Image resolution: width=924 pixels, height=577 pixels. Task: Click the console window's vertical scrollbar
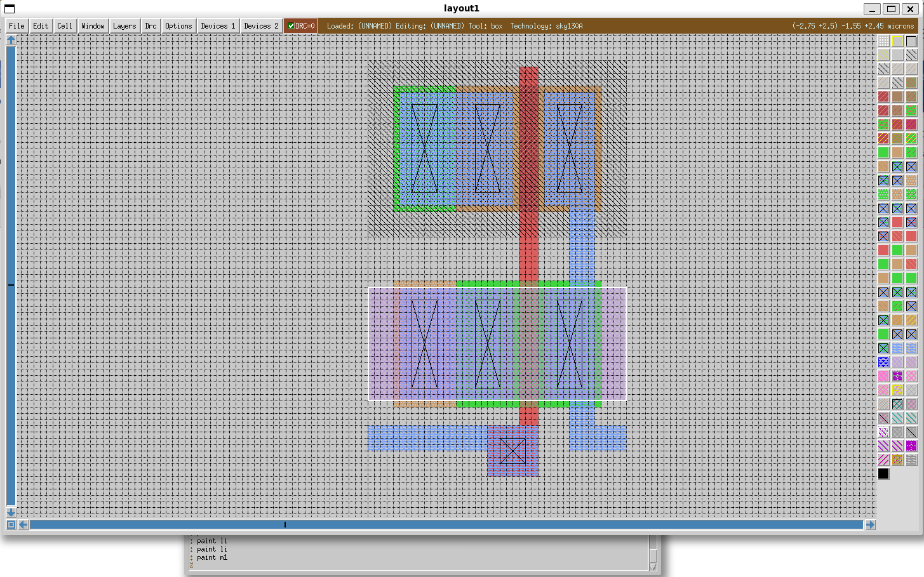click(653, 554)
